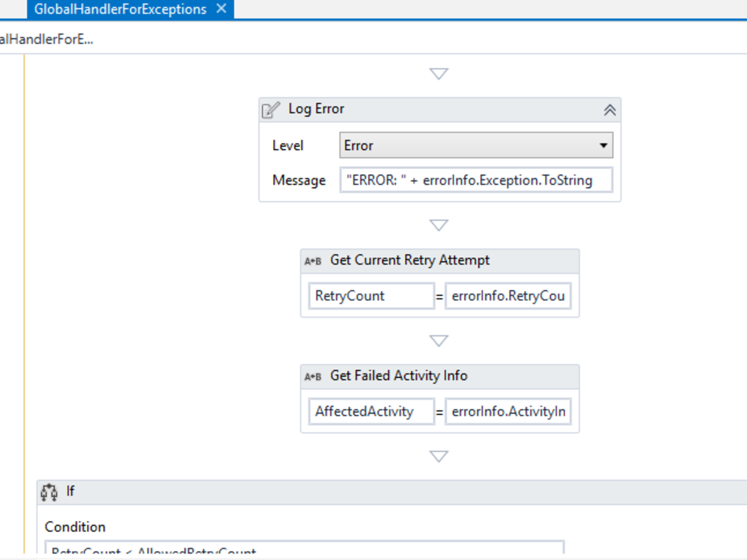Click the Get Failed Activity Info assign icon
Screen dimensions: 747x560
pos(313,376)
